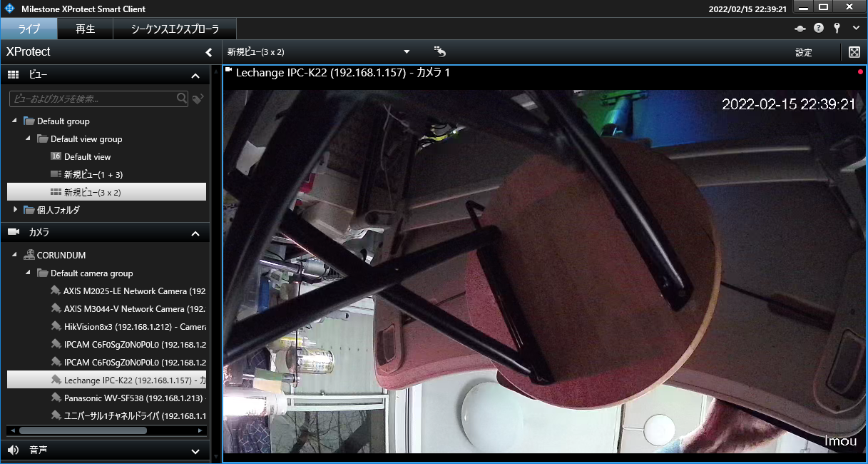Click the Lechange IPC-K22 live video feed
The height and width of the screenshot is (464, 868).
(x=545, y=271)
